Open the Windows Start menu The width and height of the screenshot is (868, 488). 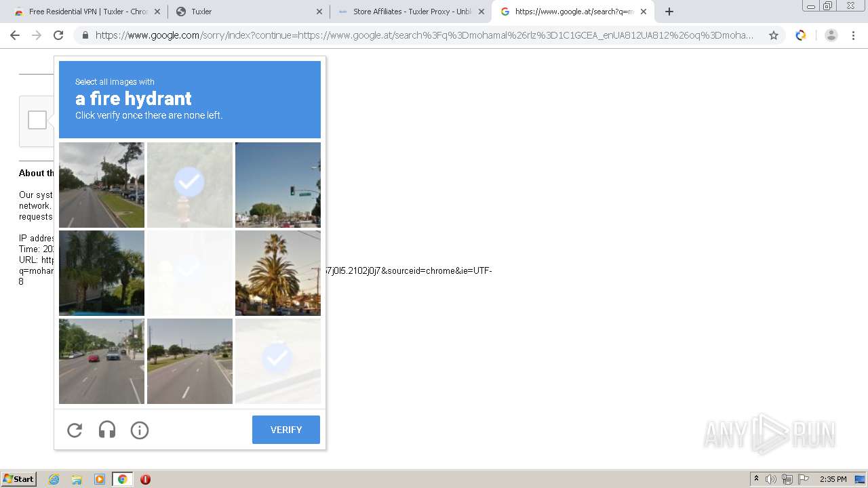(x=18, y=479)
